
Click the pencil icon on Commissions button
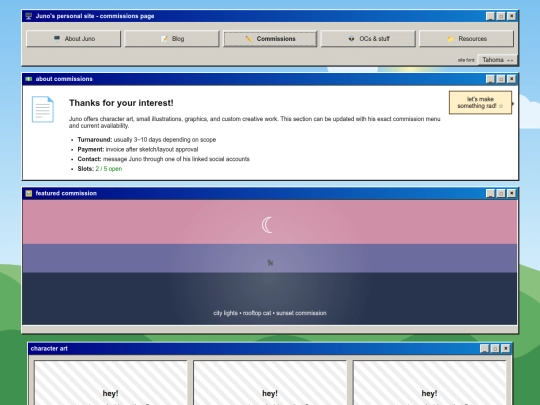click(248, 39)
